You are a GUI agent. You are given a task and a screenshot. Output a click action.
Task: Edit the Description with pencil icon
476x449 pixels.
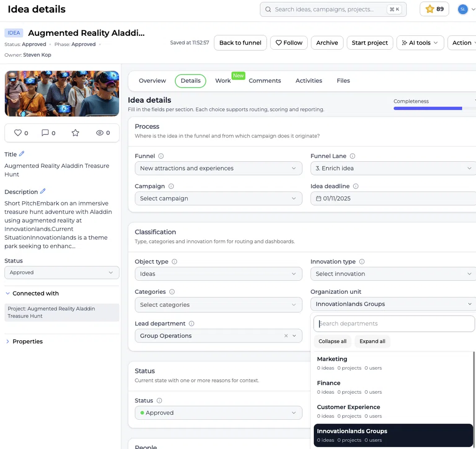click(x=43, y=191)
